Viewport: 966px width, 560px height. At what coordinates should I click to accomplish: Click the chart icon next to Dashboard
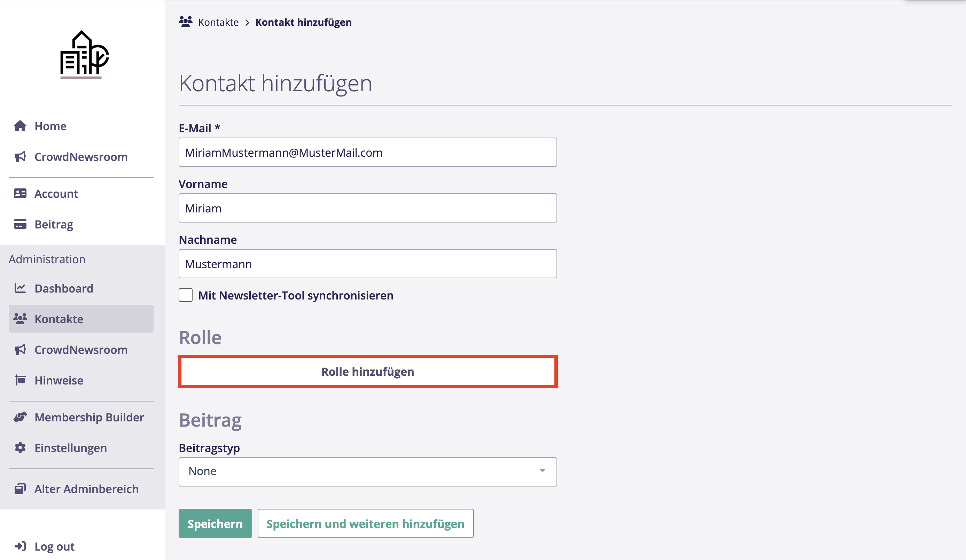tap(20, 288)
